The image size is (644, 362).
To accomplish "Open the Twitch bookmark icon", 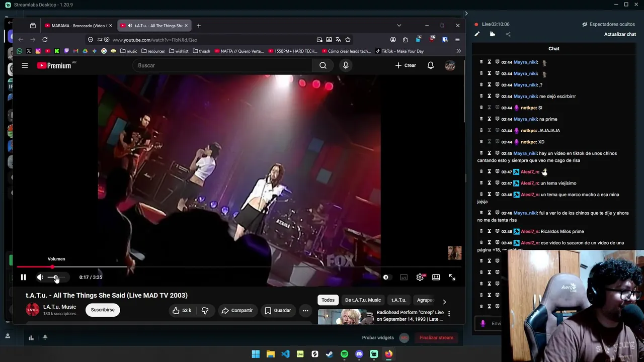I will [x=66, y=51].
